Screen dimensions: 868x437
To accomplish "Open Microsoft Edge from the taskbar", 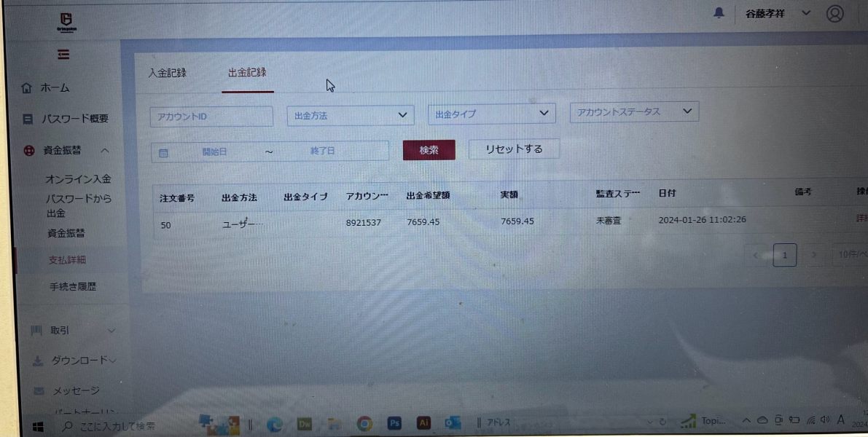I will (275, 425).
